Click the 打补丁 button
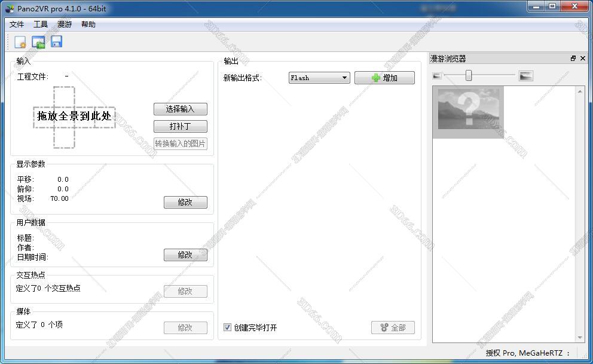 181,126
